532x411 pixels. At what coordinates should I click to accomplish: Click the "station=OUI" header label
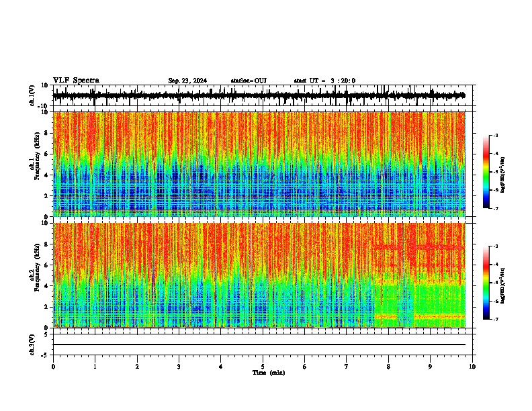pyautogui.click(x=249, y=81)
